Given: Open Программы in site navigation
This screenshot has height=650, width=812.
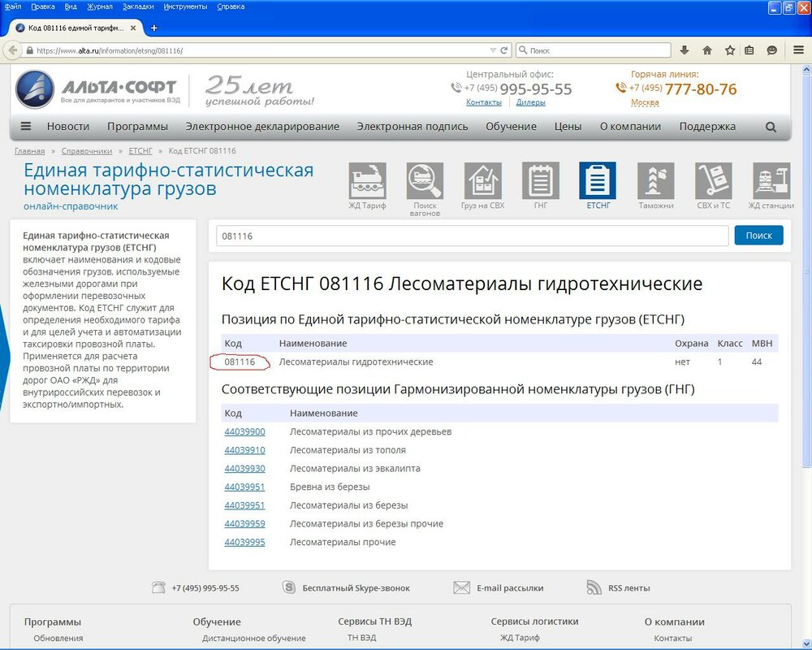Looking at the screenshot, I should click(x=137, y=127).
